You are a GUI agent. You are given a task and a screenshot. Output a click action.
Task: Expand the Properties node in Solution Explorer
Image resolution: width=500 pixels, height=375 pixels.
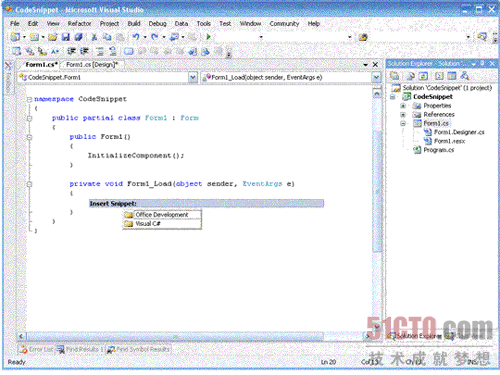[403, 106]
